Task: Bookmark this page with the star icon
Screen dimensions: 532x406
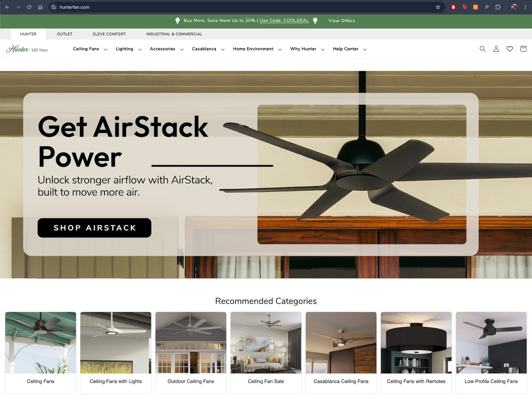Action: point(438,7)
